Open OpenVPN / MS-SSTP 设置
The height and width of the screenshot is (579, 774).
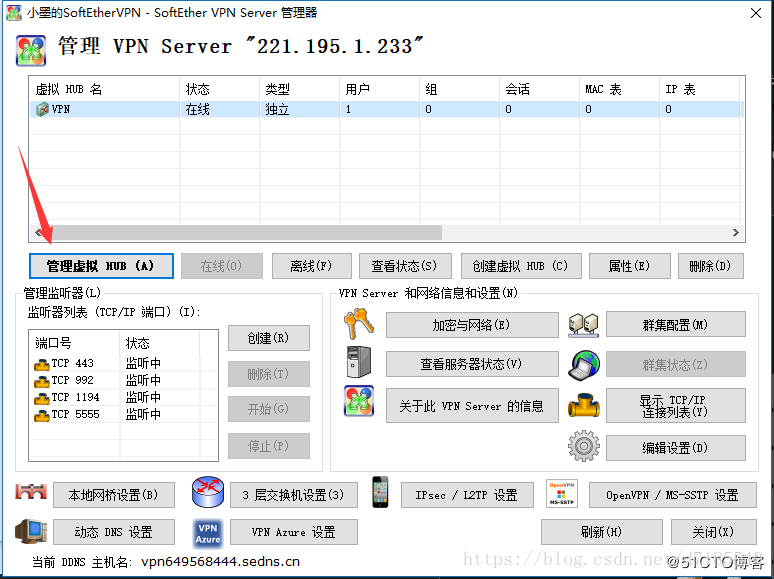[673, 495]
